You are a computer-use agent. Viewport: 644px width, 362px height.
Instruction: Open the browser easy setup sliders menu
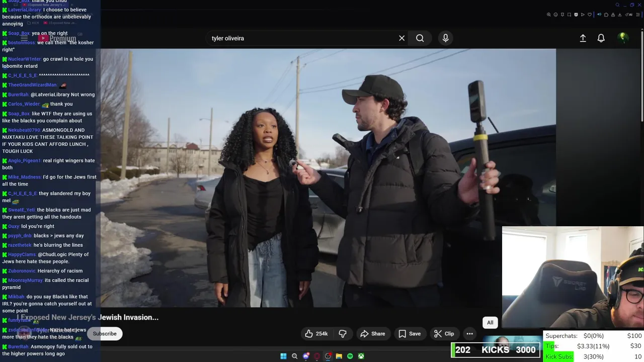[x=638, y=15]
